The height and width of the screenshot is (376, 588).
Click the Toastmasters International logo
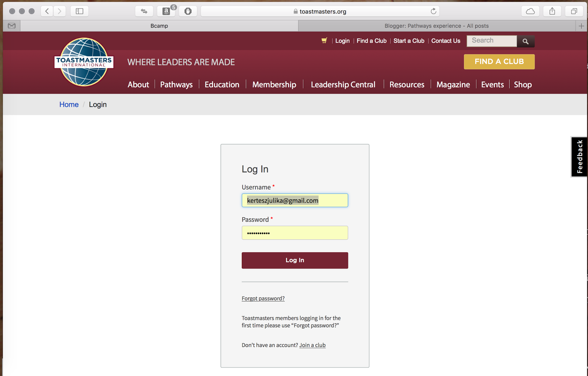pyautogui.click(x=83, y=62)
